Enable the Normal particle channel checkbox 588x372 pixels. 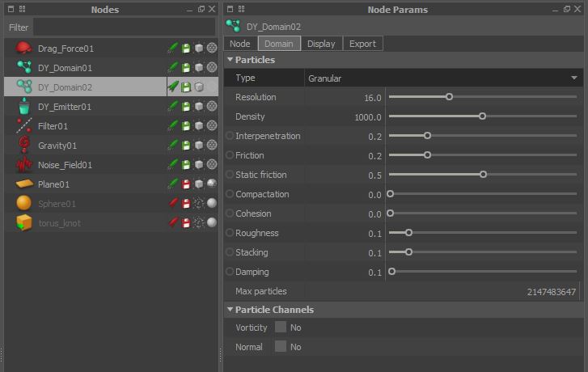click(x=281, y=347)
